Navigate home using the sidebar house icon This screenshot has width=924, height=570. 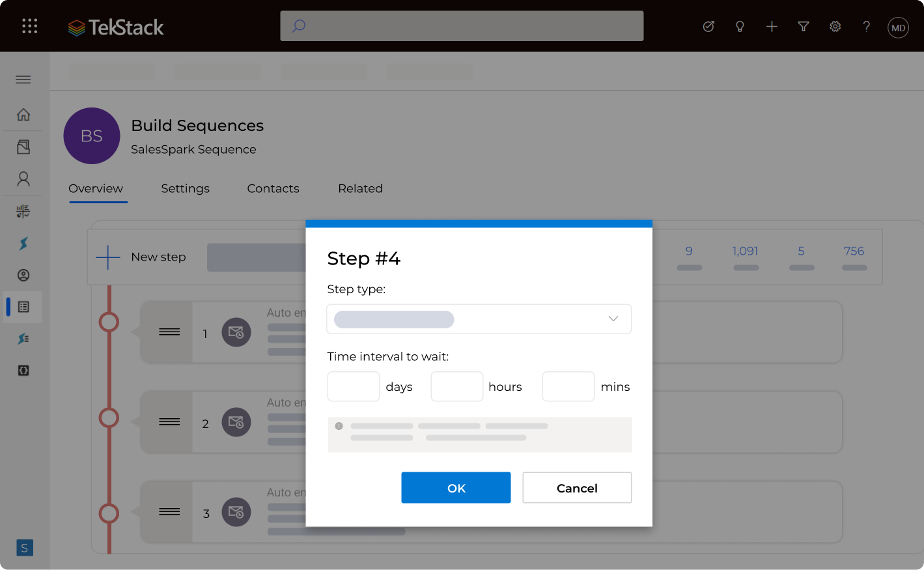23,114
